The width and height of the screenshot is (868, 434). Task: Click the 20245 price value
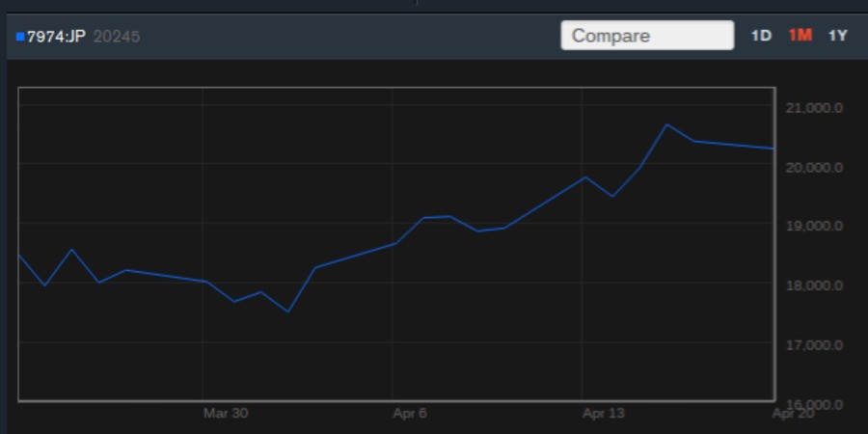point(117,37)
